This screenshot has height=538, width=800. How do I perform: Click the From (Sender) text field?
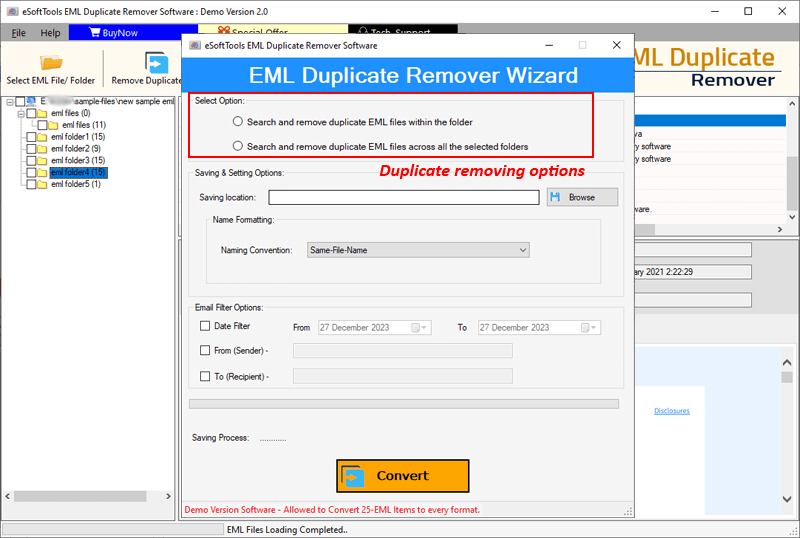(403, 351)
